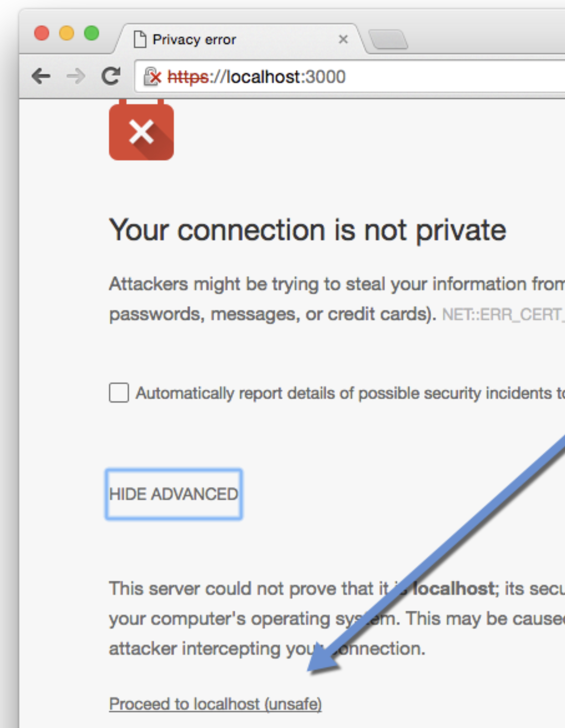Image resolution: width=565 pixels, height=728 pixels.
Task: Minimize the window with yellow button
Action: point(67,34)
